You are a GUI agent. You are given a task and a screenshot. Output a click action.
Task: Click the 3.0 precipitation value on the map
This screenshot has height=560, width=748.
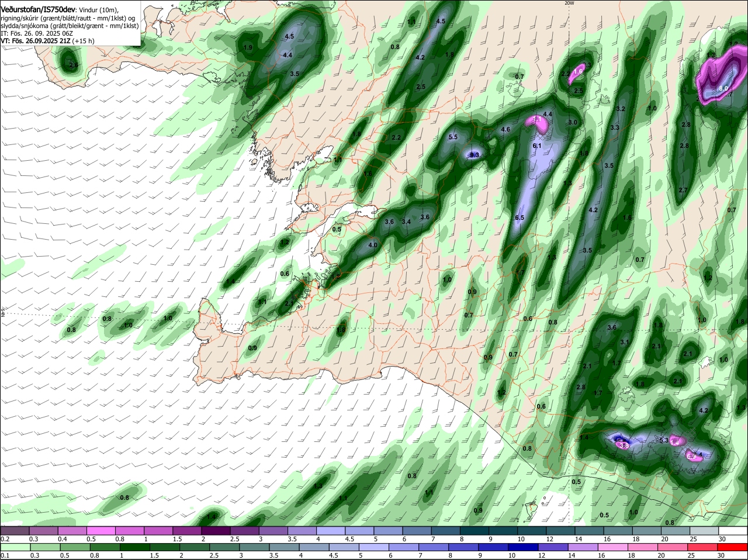coord(573,122)
